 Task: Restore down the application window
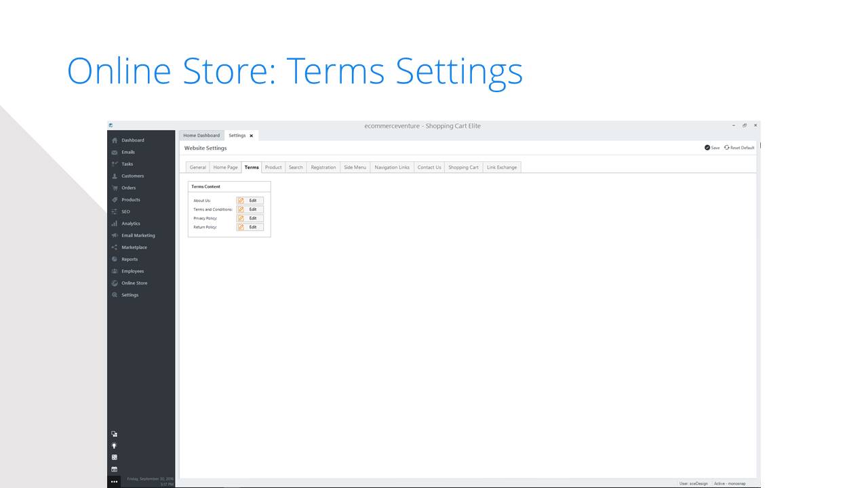pos(745,125)
